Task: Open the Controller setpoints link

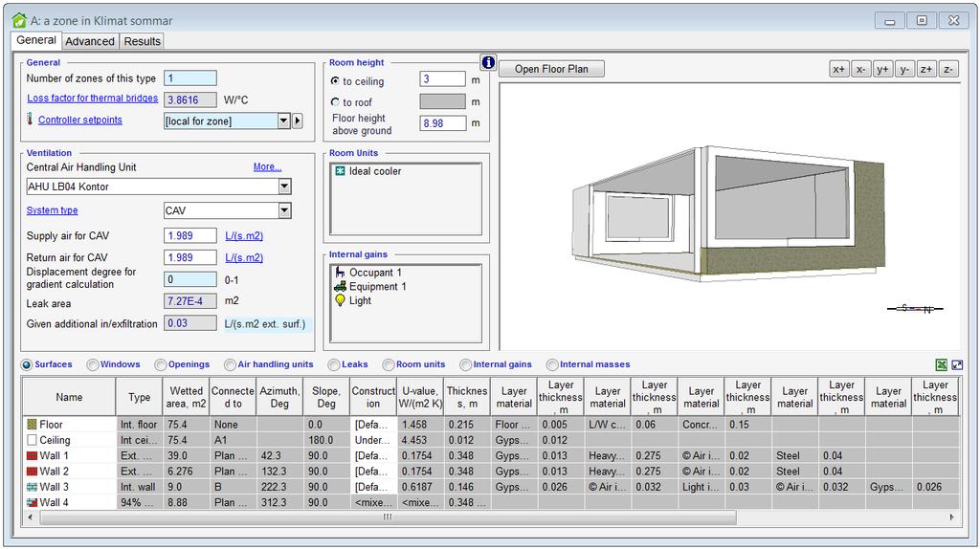Action: pyautogui.click(x=80, y=120)
